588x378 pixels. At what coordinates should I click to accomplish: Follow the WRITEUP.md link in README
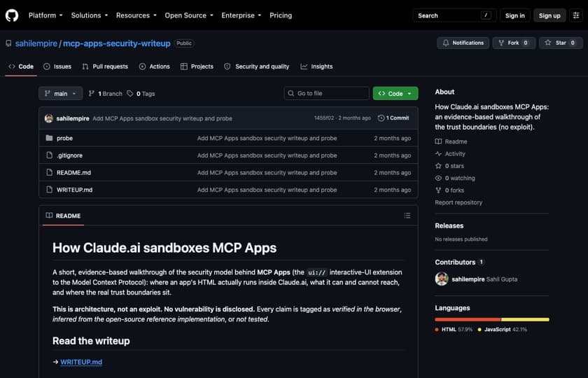coord(81,363)
